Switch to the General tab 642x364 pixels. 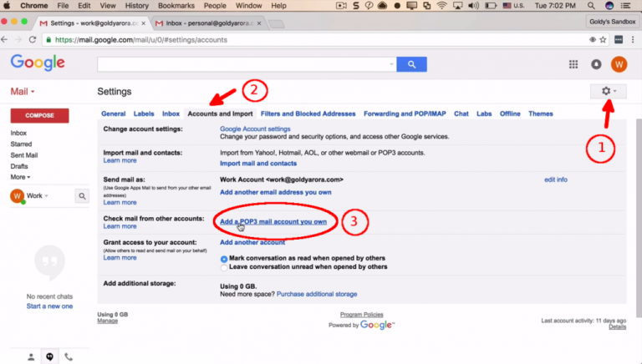pos(114,114)
